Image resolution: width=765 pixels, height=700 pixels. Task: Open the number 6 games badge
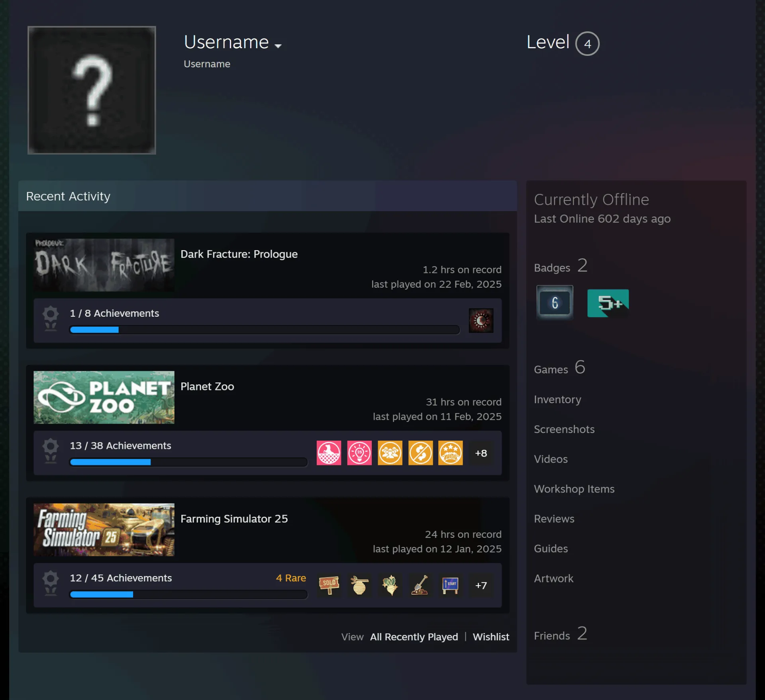tap(555, 302)
